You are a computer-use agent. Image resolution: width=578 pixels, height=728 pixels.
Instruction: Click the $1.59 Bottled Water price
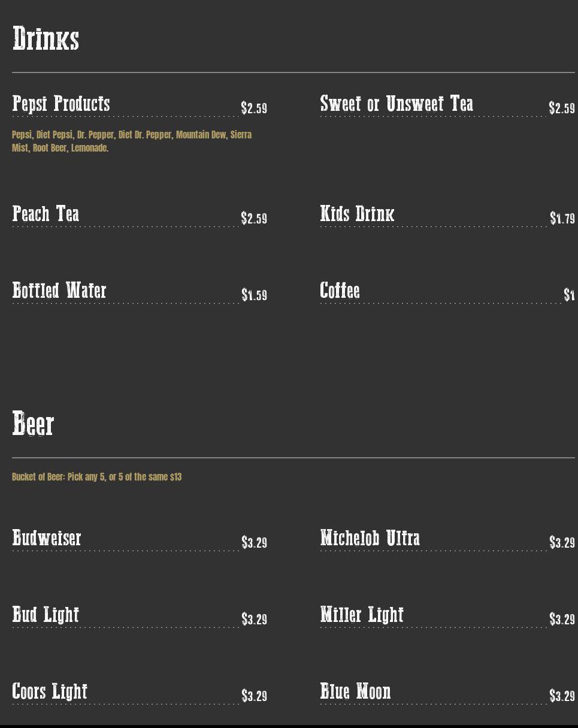click(x=254, y=295)
